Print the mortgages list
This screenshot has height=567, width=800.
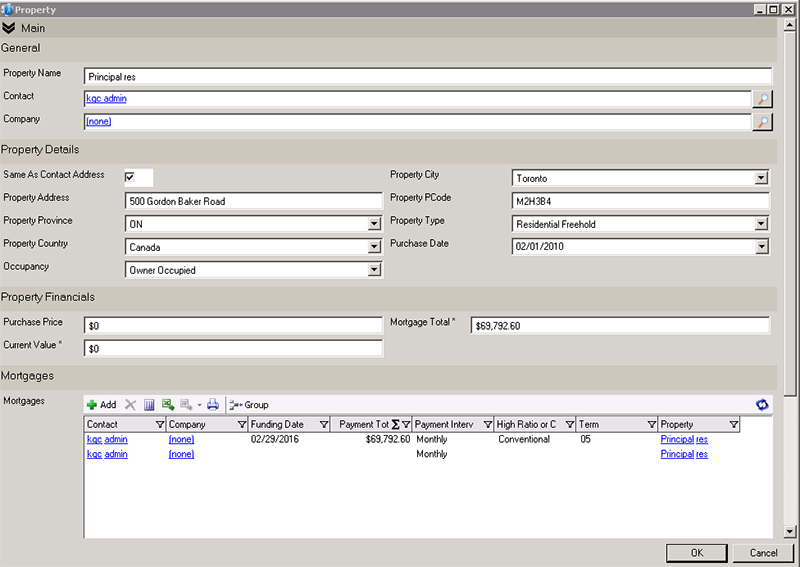click(x=213, y=405)
